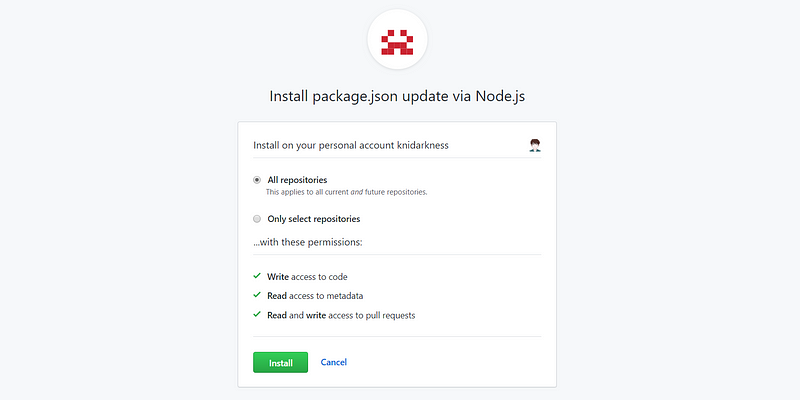Image resolution: width=800 pixels, height=400 pixels.
Task: Click the 'Only select repositories' label text
Action: 314,219
